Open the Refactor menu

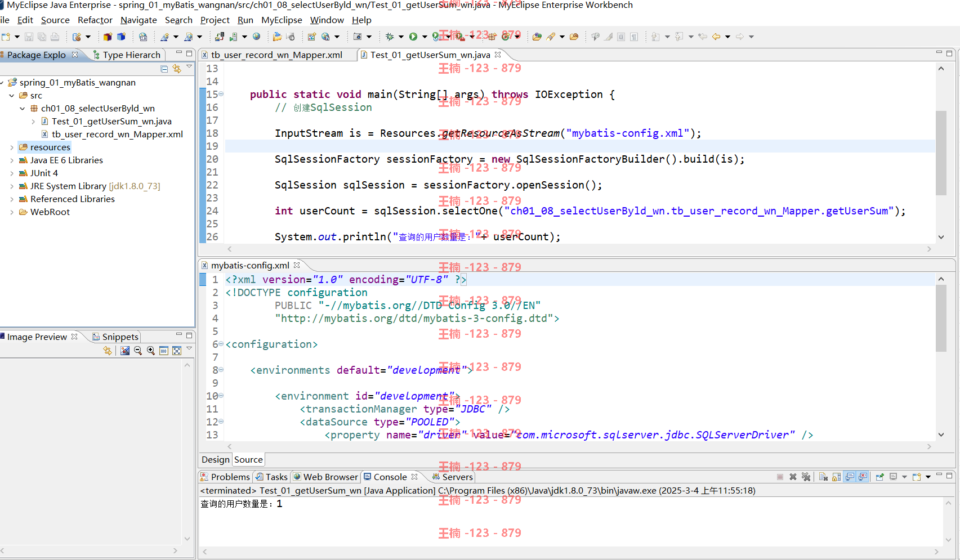pos(95,20)
